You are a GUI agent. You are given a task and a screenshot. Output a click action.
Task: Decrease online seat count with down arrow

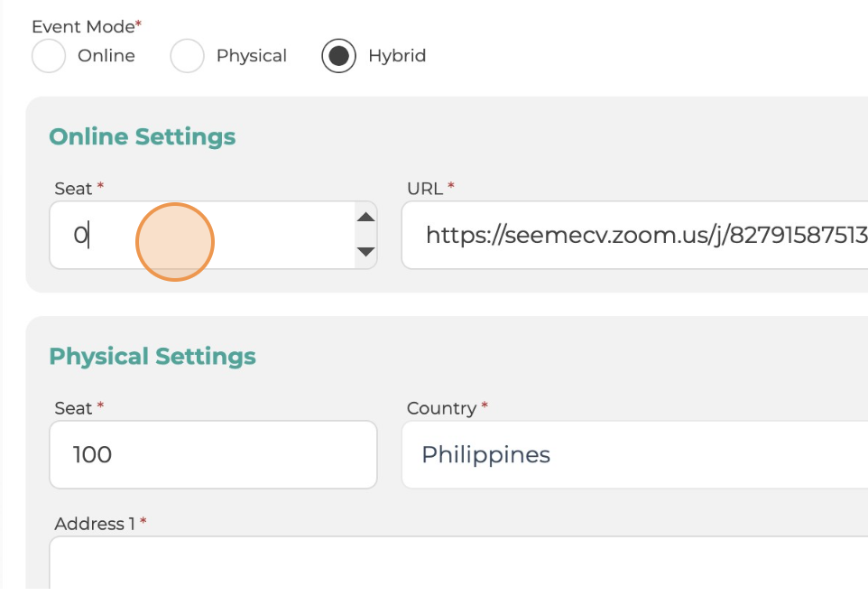tap(366, 251)
